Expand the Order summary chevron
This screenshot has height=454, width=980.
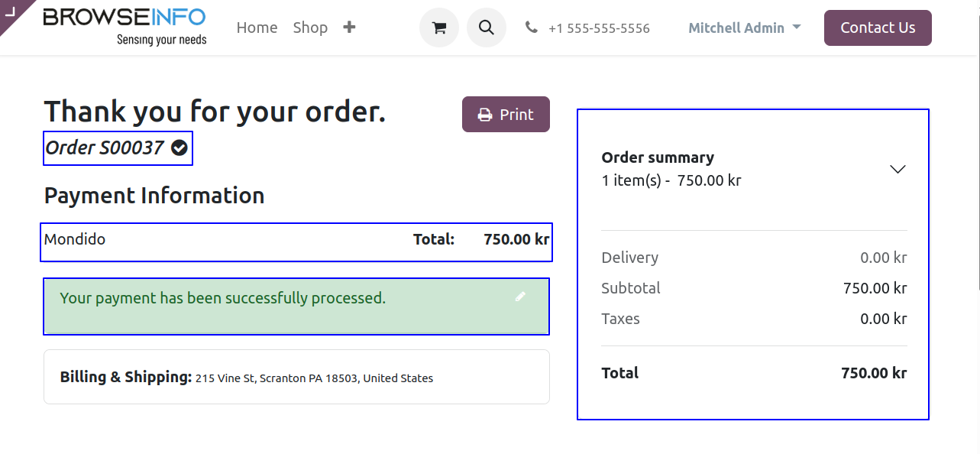point(898,169)
